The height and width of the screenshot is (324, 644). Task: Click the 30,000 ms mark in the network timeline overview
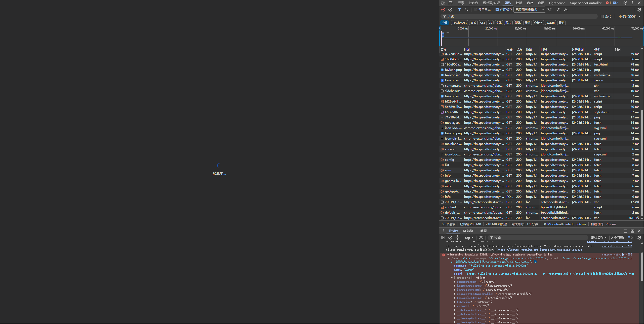point(520,28)
